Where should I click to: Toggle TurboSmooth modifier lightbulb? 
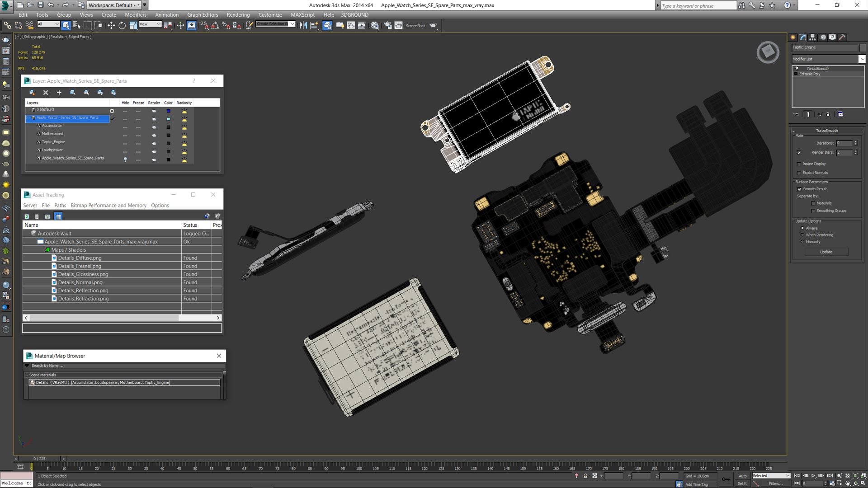coord(797,68)
